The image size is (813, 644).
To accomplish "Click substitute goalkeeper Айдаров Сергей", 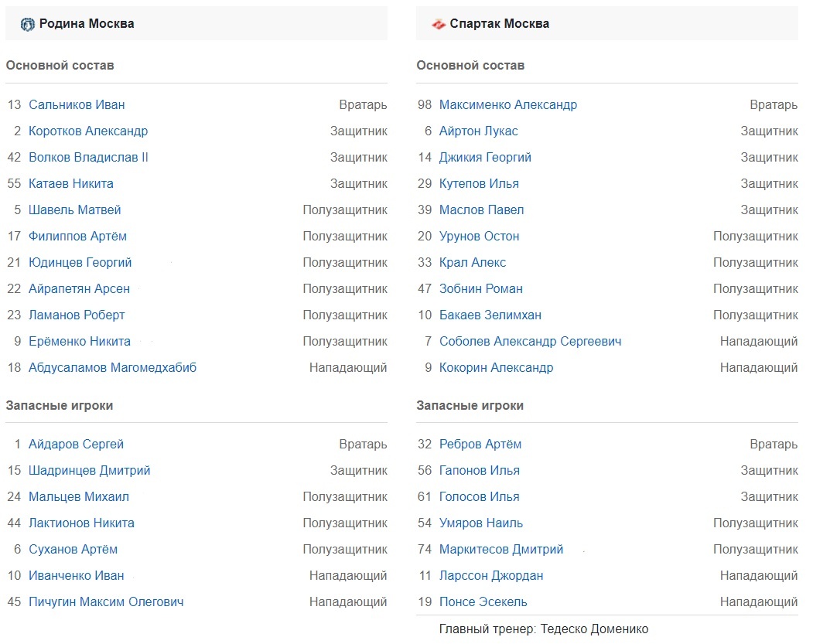I will (x=76, y=445).
